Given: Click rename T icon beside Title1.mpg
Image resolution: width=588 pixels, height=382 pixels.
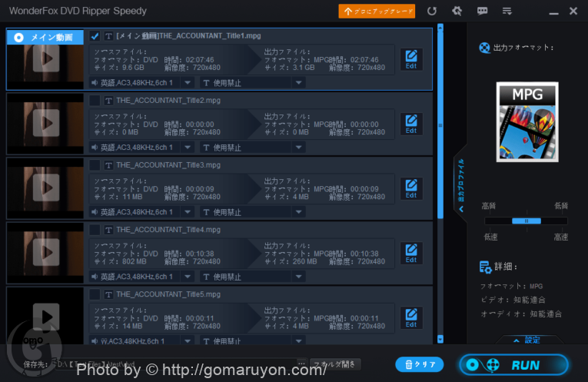Looking at the screenshot, I should (108, 36).
